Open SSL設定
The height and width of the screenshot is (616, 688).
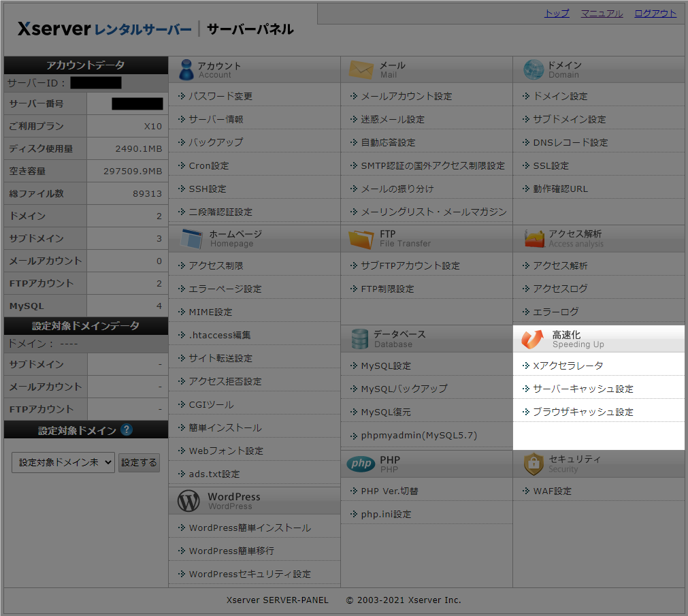551,166
